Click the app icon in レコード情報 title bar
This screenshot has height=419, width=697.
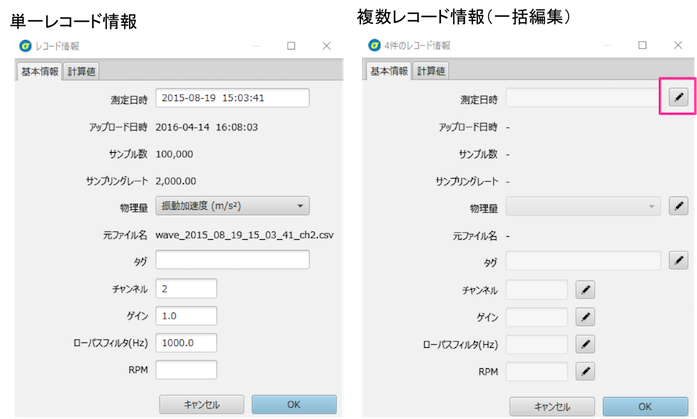(24, 46)
